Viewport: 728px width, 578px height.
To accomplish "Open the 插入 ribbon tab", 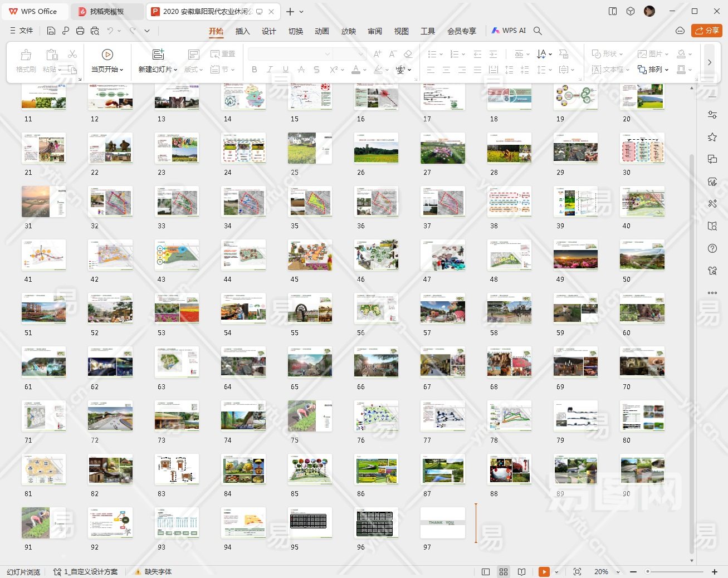I will coord(242,31).
